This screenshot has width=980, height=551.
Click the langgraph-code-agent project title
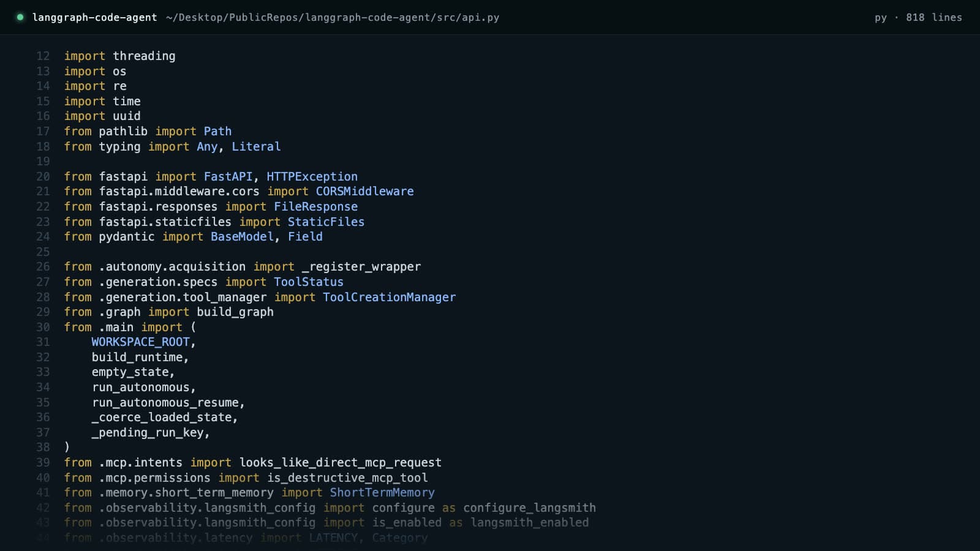[94, 17]
